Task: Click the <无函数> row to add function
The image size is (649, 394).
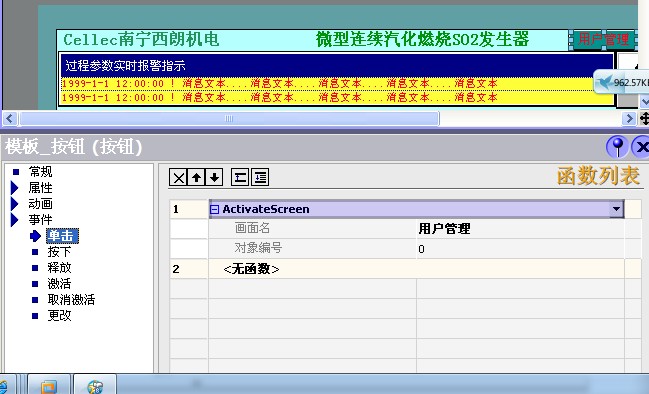Action: tap(416, 269)
